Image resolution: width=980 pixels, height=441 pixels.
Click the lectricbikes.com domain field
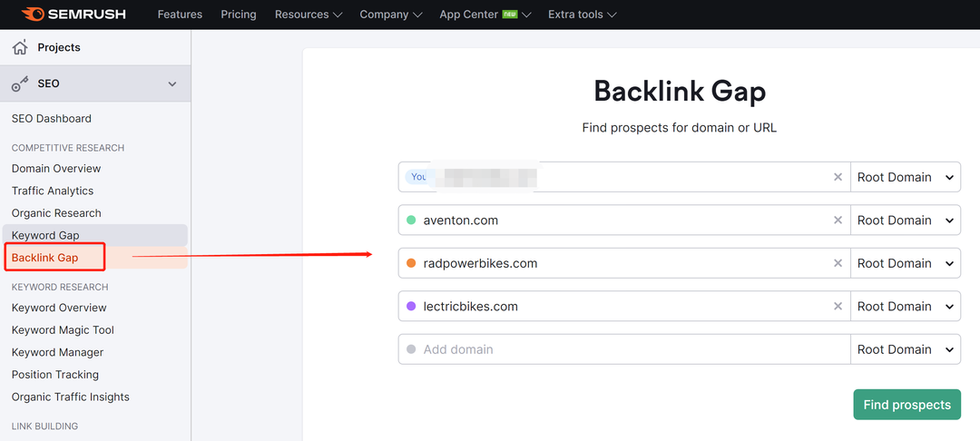[624, 307]
